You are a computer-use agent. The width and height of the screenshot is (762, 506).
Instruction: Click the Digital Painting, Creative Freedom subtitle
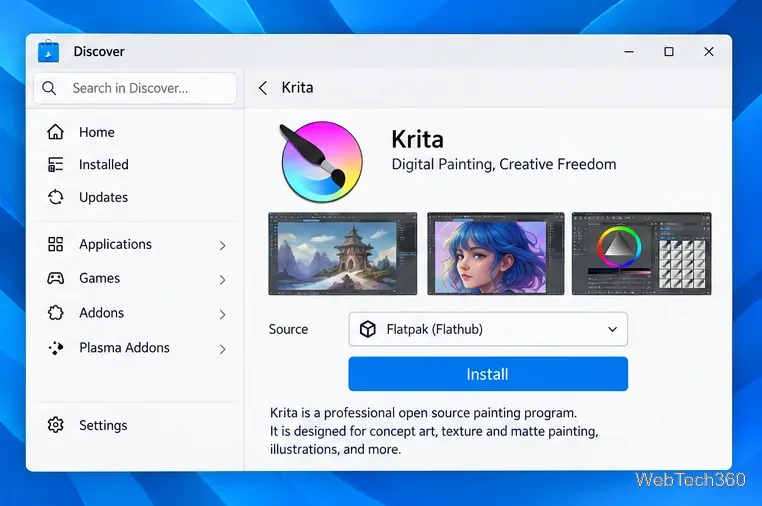coord(504,164)
